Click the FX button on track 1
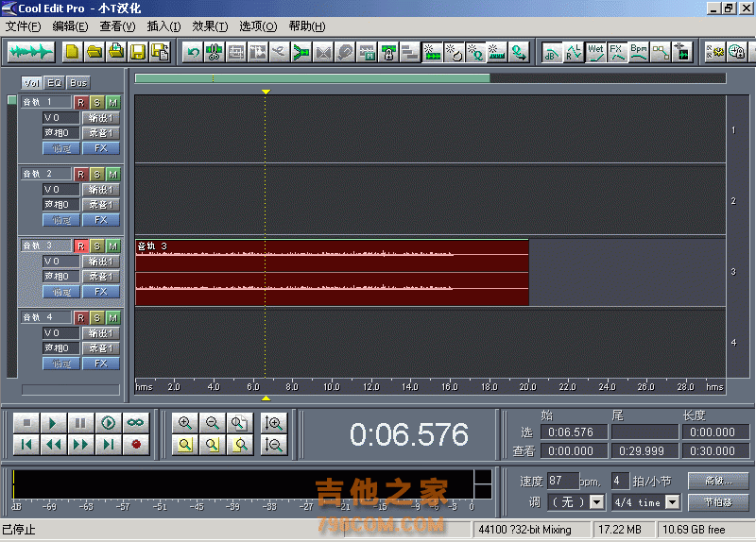 click(101, 148)
